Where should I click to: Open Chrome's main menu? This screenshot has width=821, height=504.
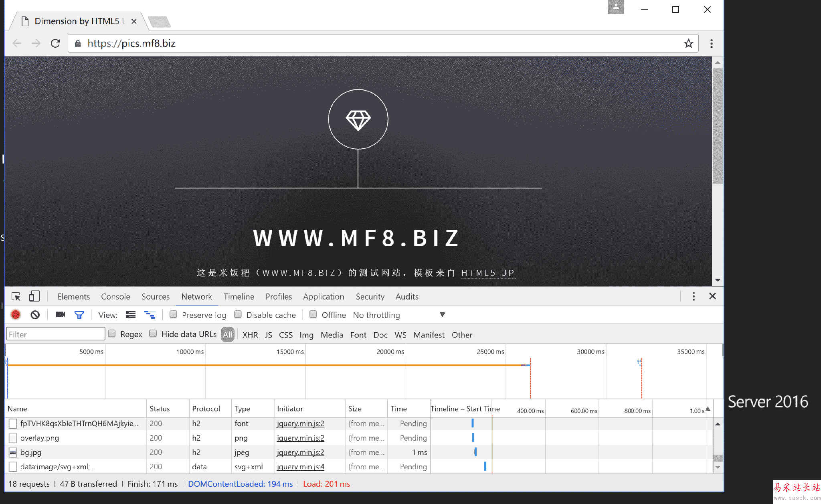point(712,43)
